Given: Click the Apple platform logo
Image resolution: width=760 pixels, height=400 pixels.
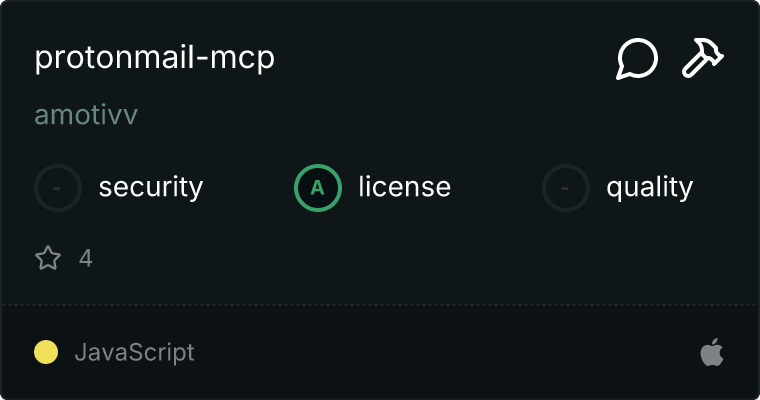Looking at the screenshot, I should pyautogui.click(x=712, y=352).
